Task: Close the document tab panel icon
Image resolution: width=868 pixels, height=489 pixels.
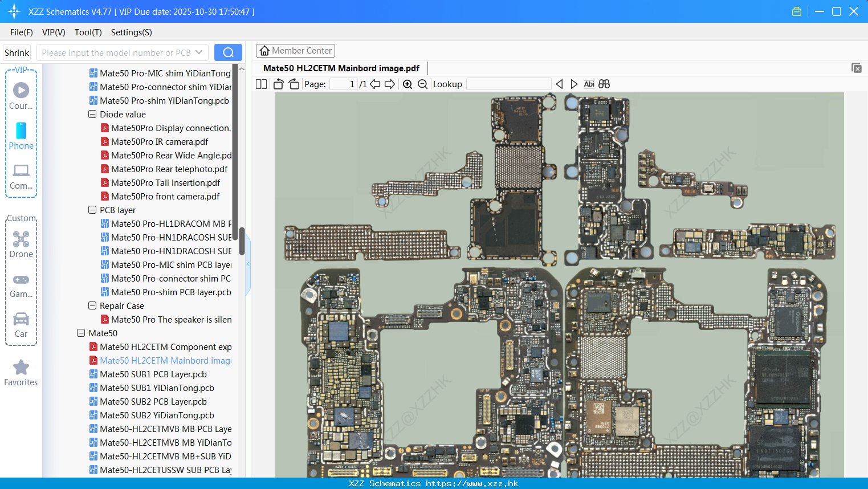Action: tap(856, 68)
